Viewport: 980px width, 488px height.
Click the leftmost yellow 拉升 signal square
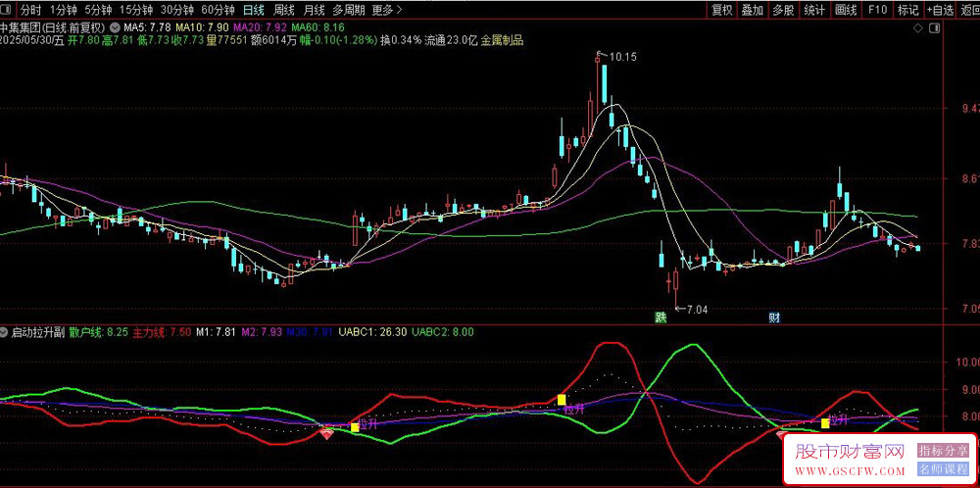[355, 427]
